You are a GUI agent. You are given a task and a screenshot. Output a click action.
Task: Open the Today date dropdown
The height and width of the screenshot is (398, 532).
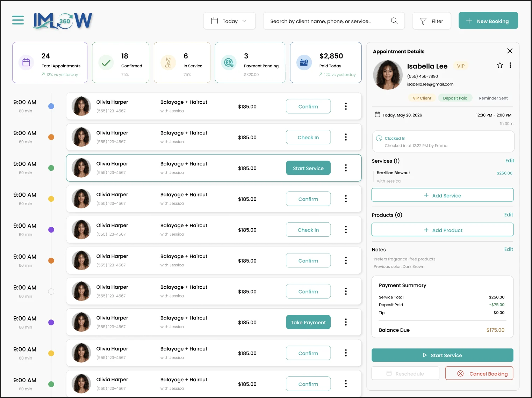[229, 21]
